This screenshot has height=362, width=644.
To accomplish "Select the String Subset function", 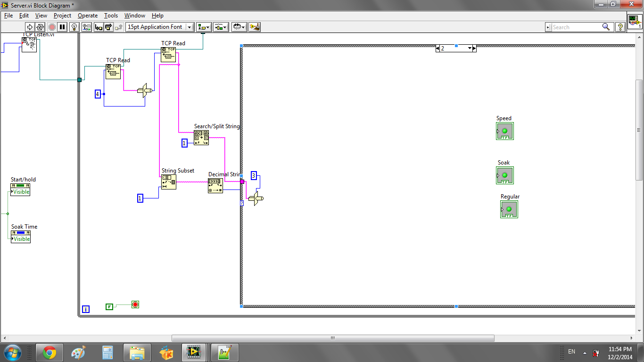I will pos(169,182).
